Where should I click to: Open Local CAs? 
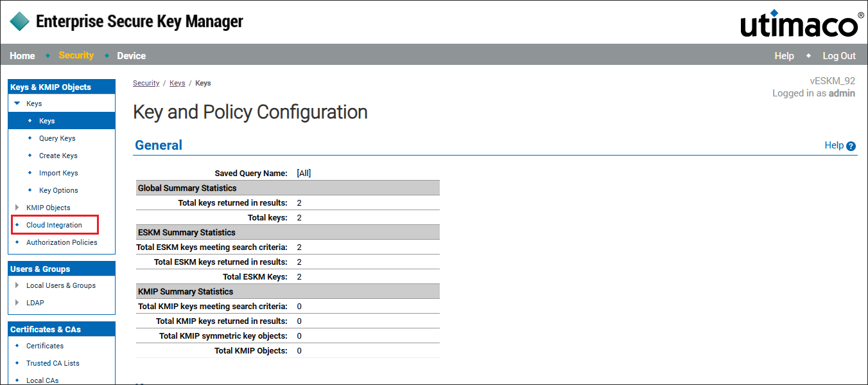click(42, 381)
